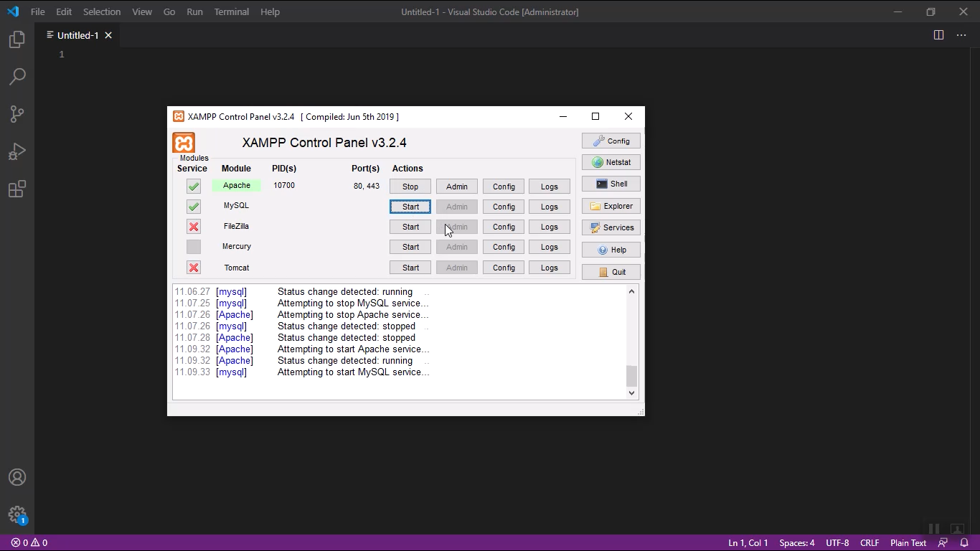The width and height of the screenshot is (980, 551).
Task: Open the View menu
Action: 142,11
